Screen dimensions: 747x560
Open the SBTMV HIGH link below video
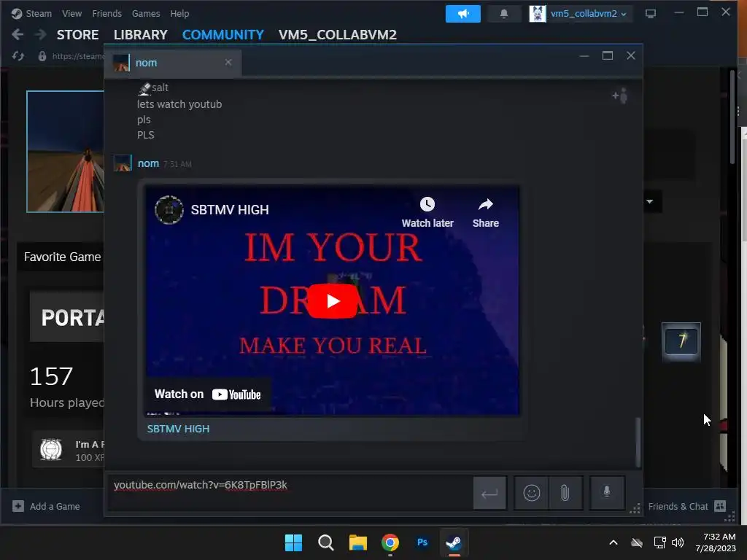(178, 429)
